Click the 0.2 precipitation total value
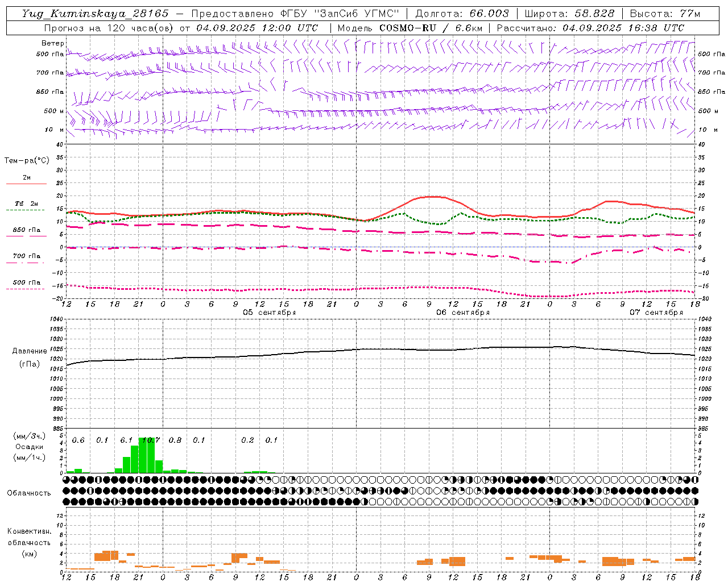 coord(247,440)
